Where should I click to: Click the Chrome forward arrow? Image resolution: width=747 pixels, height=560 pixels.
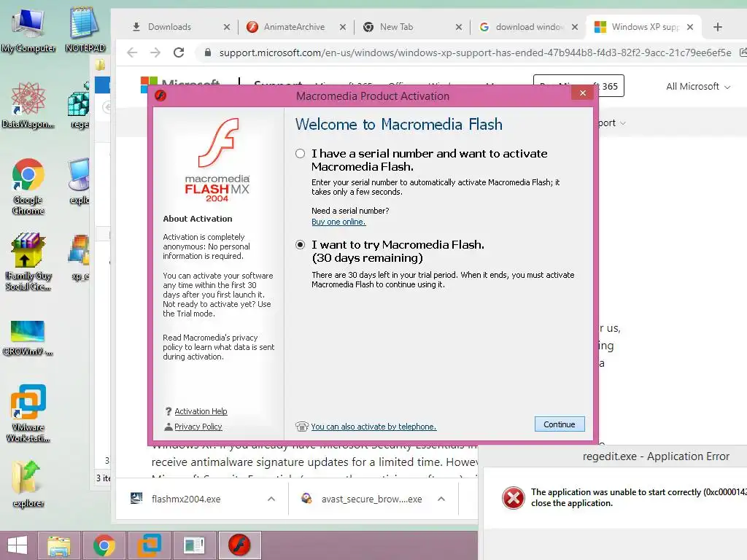(x=155, y=52)
